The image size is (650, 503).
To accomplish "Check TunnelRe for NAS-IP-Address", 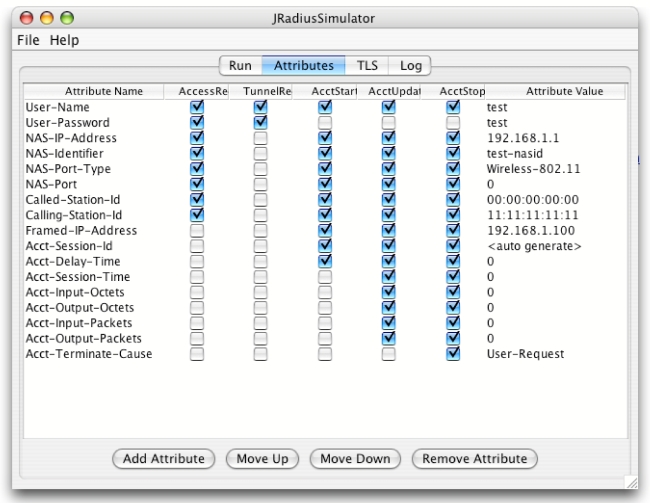I will click(x=260, y=138).
